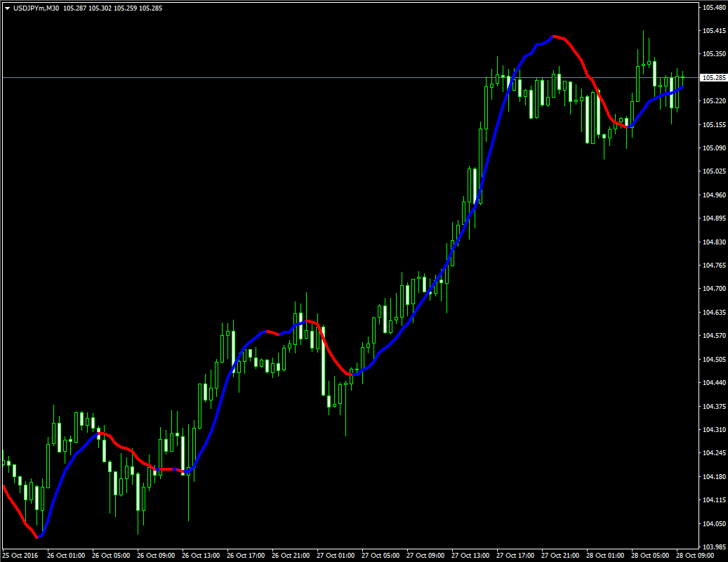The image size is (728, 562).
Task: Click the 105.220 price axis label
Action: pos(714,100)
